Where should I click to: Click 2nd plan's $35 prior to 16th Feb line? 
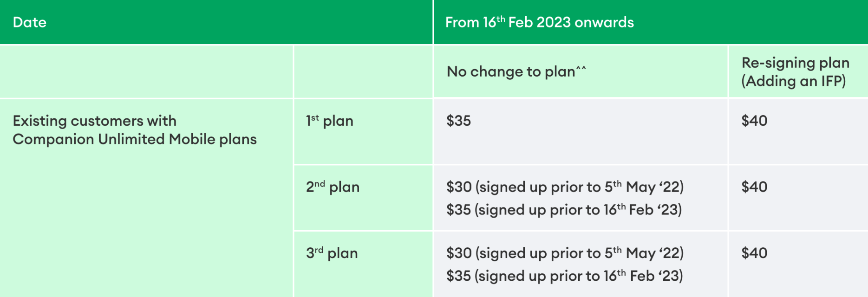[x=564, y=210]
